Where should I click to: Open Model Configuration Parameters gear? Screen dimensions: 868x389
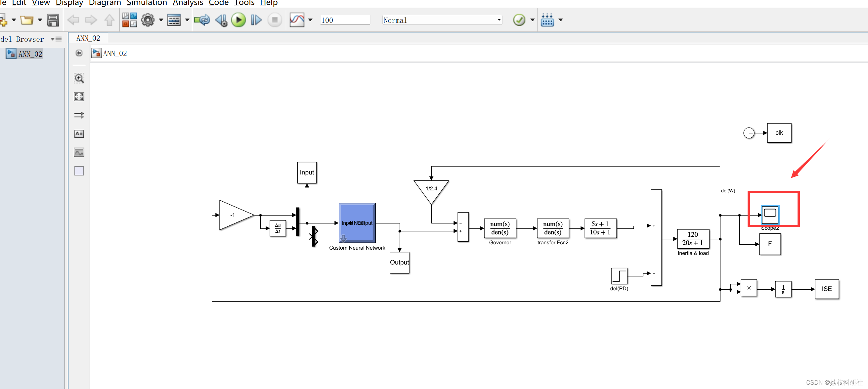[148, 20]
